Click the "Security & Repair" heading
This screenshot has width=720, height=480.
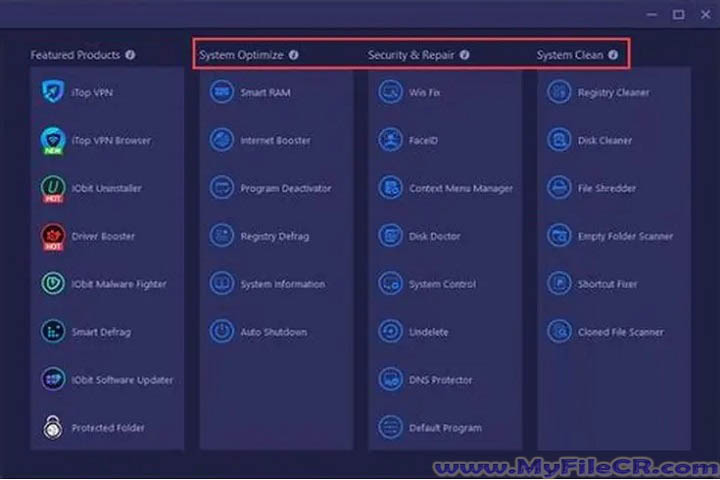pos(411,55)
